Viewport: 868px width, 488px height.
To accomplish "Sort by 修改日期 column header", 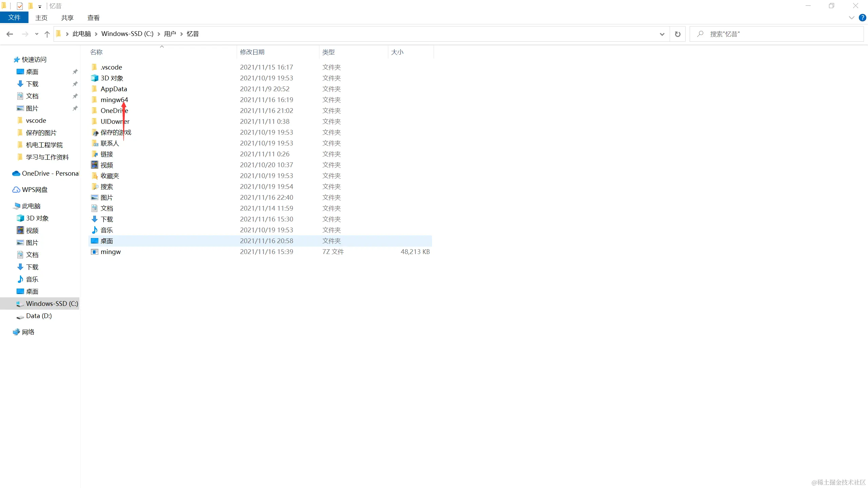I will [252, 52].
